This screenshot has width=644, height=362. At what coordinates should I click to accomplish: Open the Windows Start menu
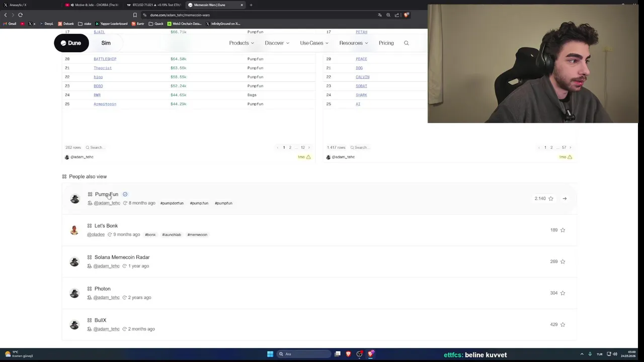pos(270,354)
